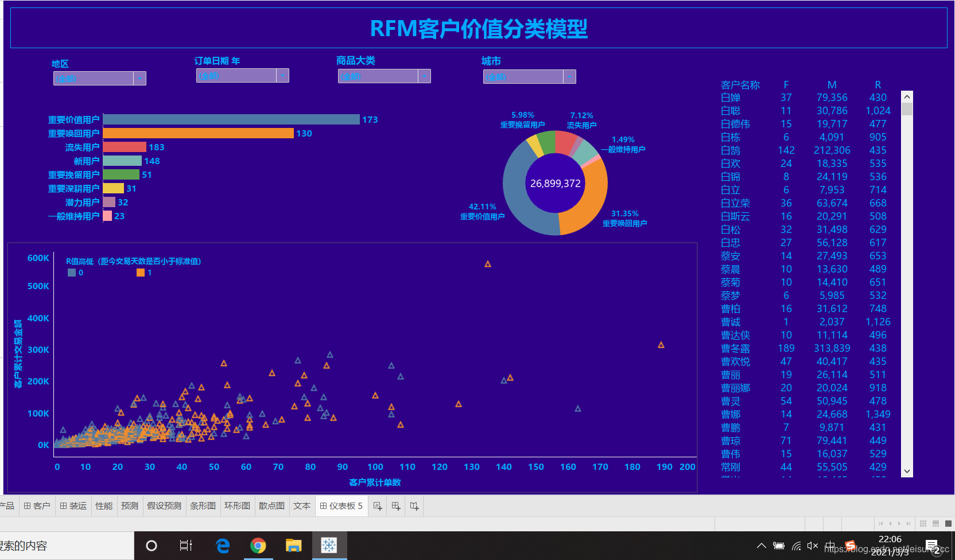Go to previous sheet with arrow button

[890, 524]
